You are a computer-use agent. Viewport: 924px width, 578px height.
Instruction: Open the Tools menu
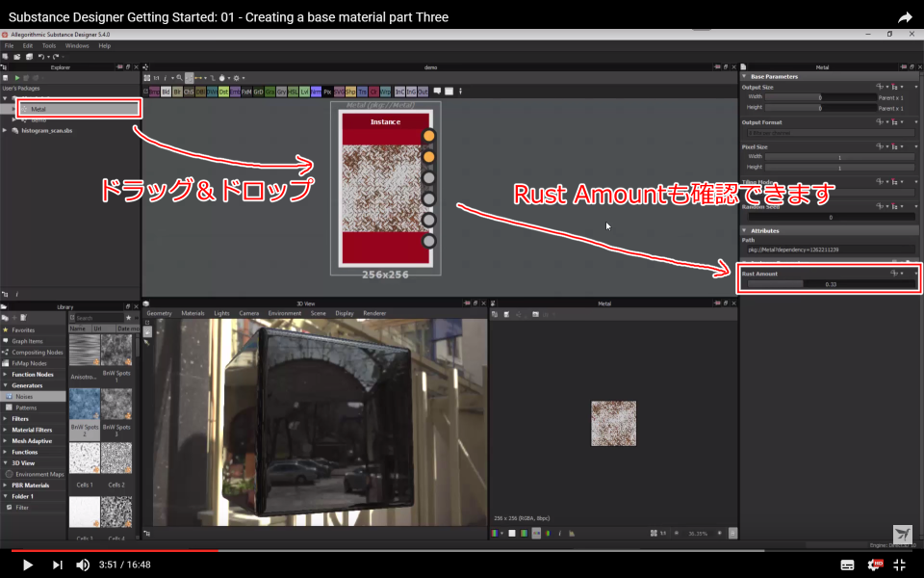(49, 45)
